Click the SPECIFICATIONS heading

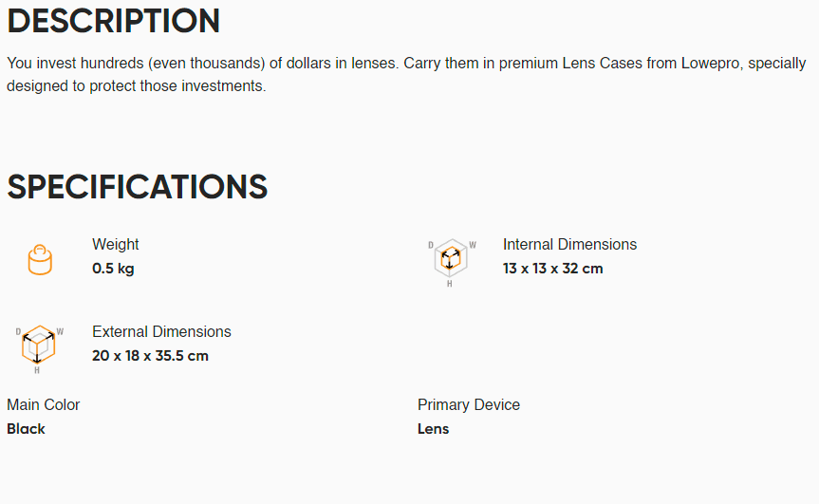(x=137, y=187)
